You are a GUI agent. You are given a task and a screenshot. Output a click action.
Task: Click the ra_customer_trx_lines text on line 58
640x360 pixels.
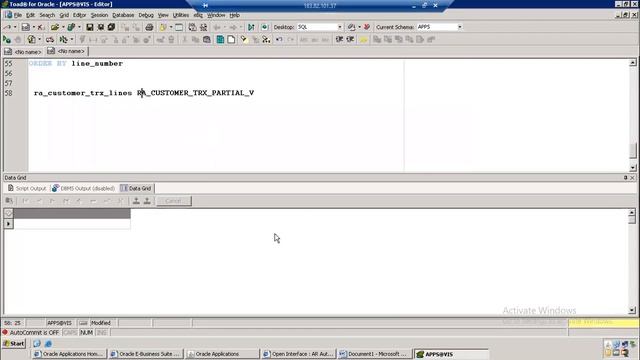pyautogui.click(x=83, y=93)
